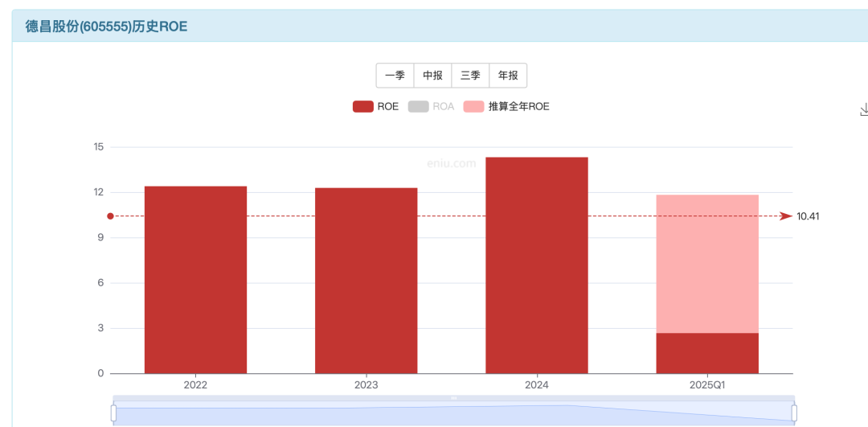The height and width of the screenshot is (427, 868).
Task: Toggle the ROE legend series
Action: tap(376, 107)
